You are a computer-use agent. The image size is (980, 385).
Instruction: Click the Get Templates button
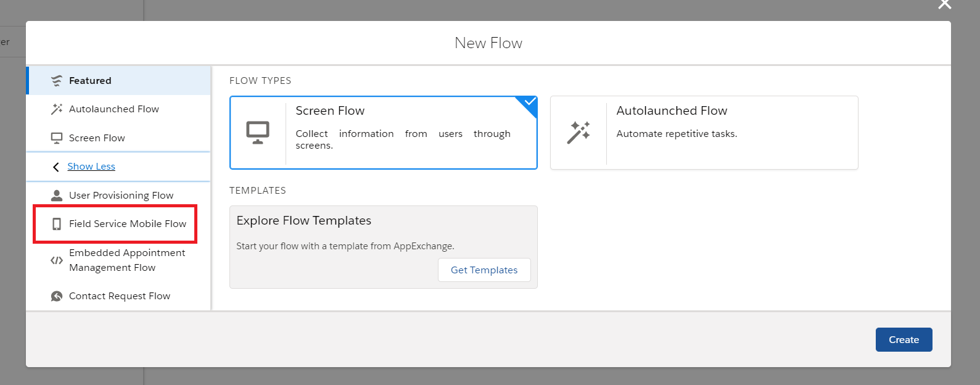click(484, 270)
